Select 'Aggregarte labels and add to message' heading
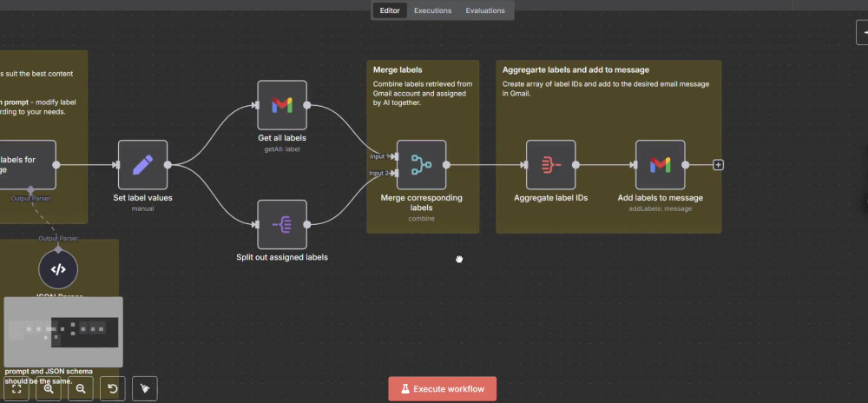 coord(575,69)
